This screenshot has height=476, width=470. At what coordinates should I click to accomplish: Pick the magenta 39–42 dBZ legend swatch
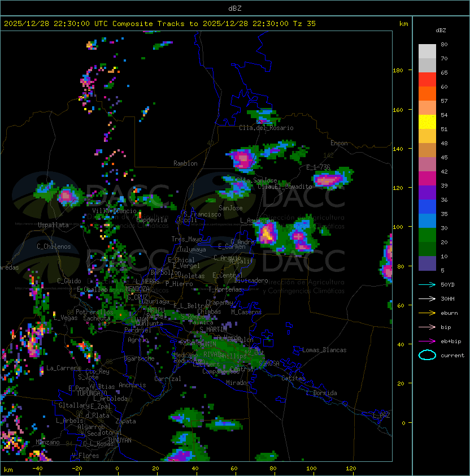(x=427, y=179)
